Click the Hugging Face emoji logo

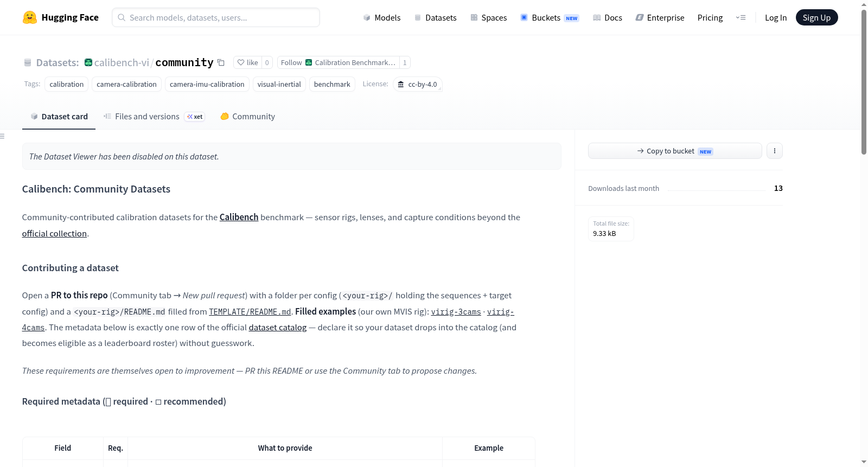point(30,17)
